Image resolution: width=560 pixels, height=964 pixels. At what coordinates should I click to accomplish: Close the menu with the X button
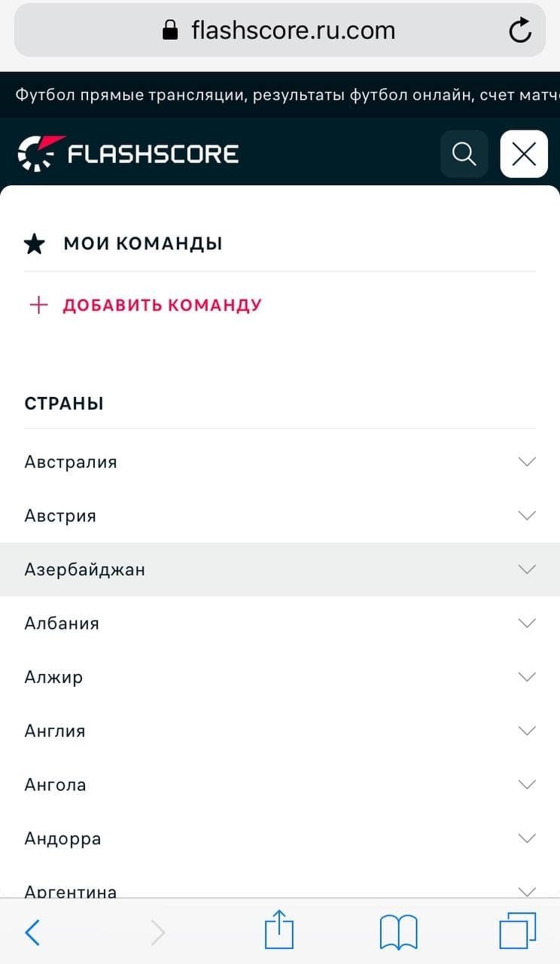(x=524, y=154)
